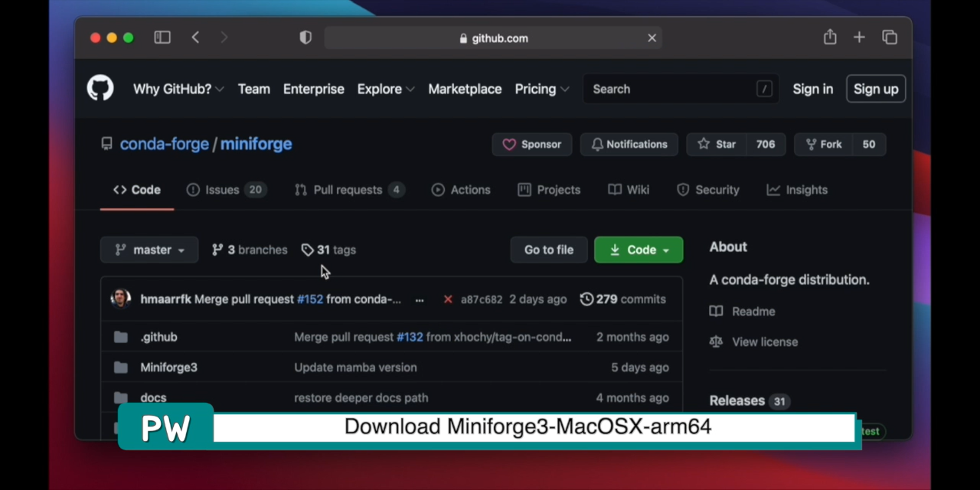Open the master branch selector

pyautogui.click(x=149, y=250)
